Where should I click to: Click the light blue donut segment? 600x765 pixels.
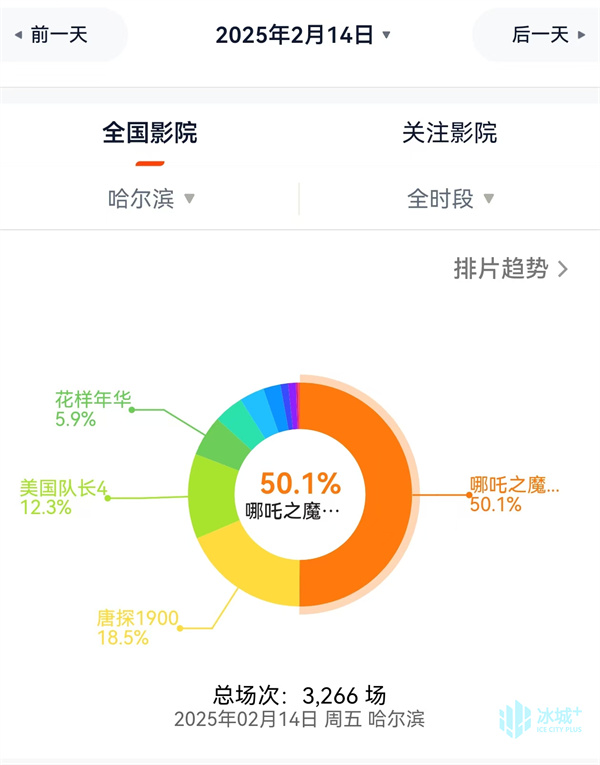pos(259,410)
